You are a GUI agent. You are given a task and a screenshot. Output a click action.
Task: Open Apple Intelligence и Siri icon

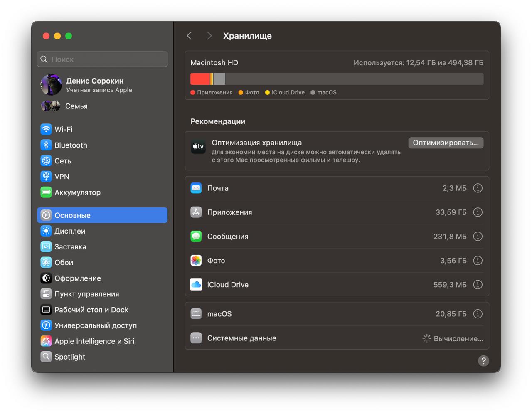click(x=46, y=341)
